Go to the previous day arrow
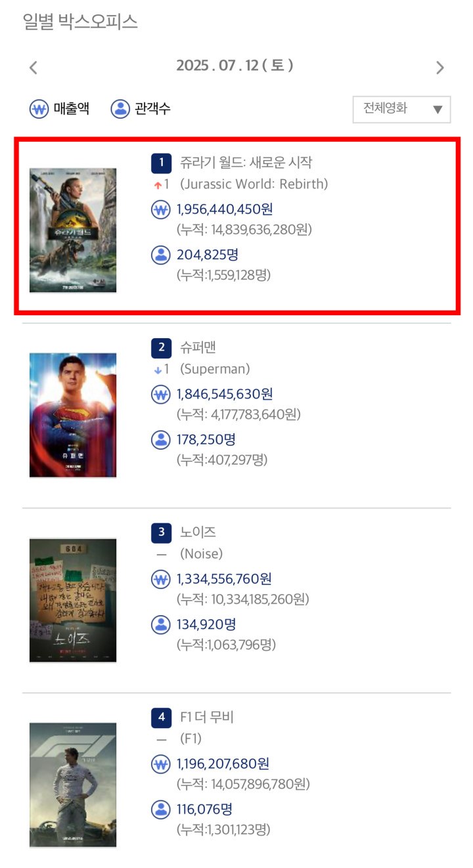 click(x=34, y=67)
